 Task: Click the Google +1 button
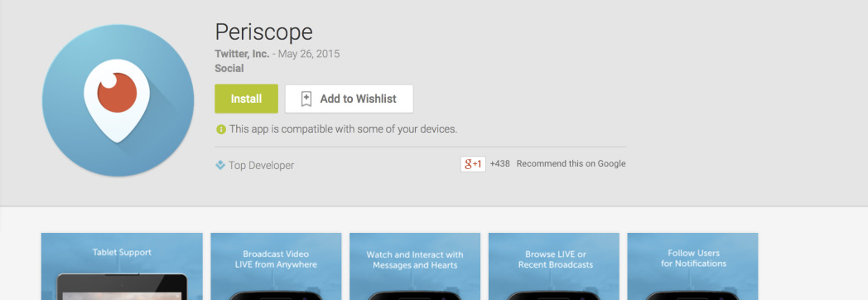[473, 164]
